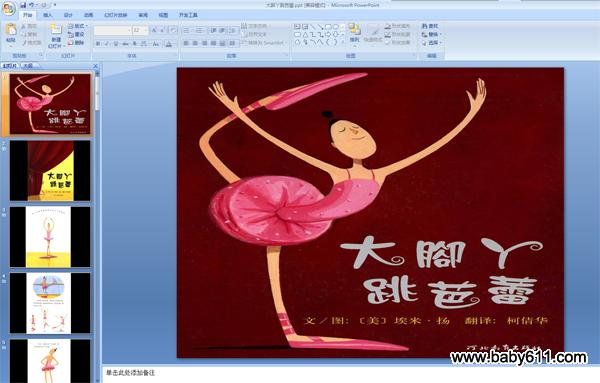
Task: Toggle Italic formatting
Action: tap(107, 44)
